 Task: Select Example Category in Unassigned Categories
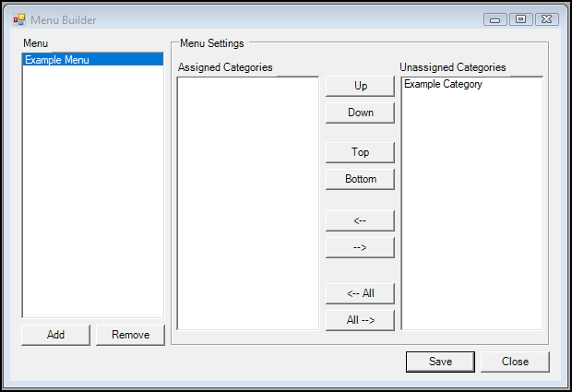[x=443, y=84]
